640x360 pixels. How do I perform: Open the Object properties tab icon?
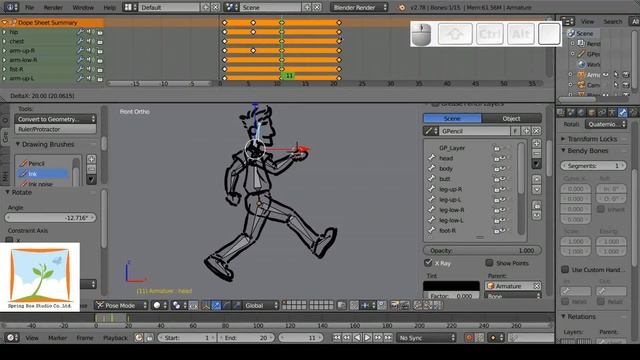591,112
